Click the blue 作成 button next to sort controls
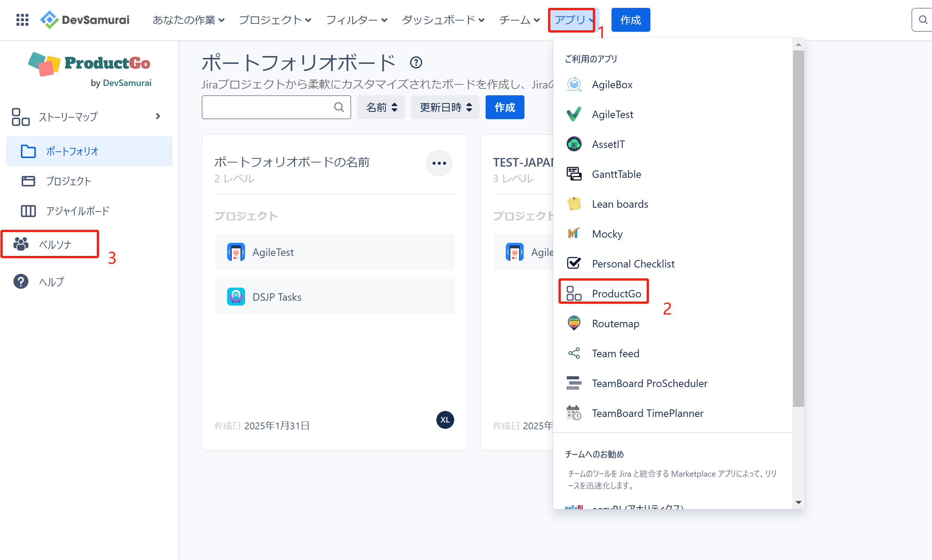The height and width of the screenshot is (560, 932). coord(505,107)
